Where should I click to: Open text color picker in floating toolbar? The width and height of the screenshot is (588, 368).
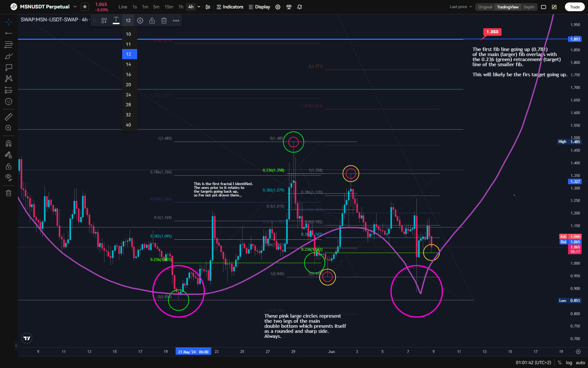[x=116, y=21]
